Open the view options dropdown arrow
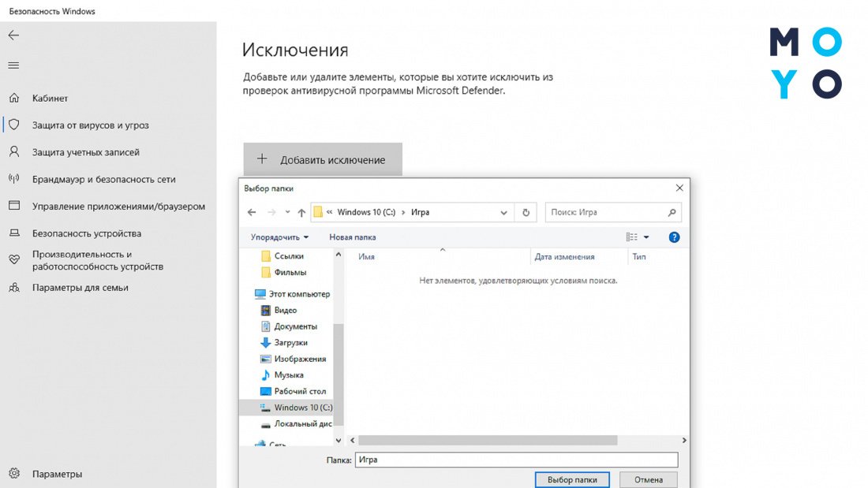The height and width of the screenshot is (488, 868). point(646,237)
